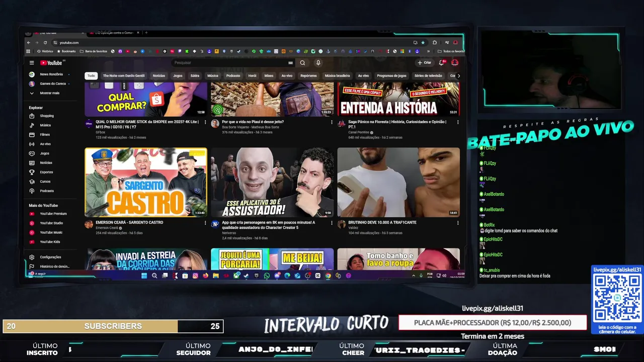Open Esportes in the sidebar
This screenshot has height=362, width=644.
point(46,172)
